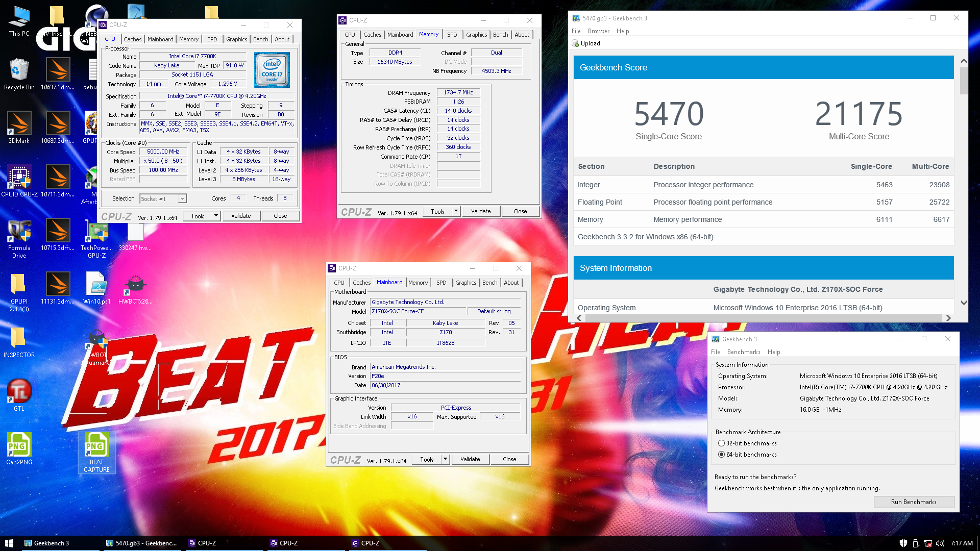Open Win10.ps1 script file
Screen dimensions: 980x551
(96, 288)
